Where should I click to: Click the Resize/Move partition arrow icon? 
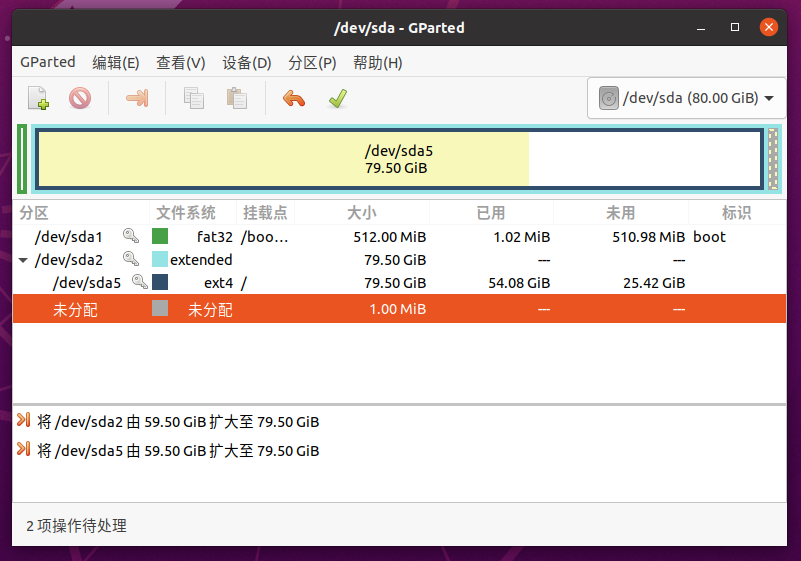[137, 98]
